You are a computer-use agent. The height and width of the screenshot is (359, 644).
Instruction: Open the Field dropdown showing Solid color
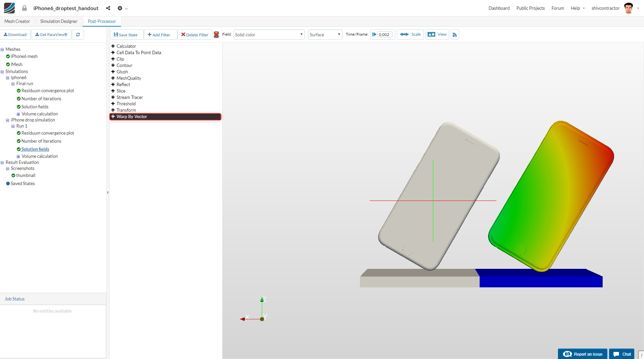point(269,35)
